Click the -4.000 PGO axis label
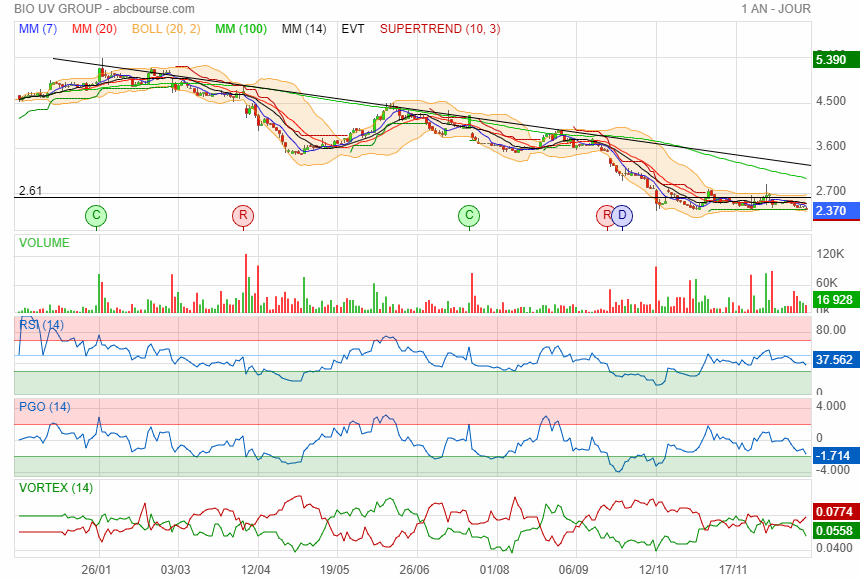860x580 pixels. point(833,470)
